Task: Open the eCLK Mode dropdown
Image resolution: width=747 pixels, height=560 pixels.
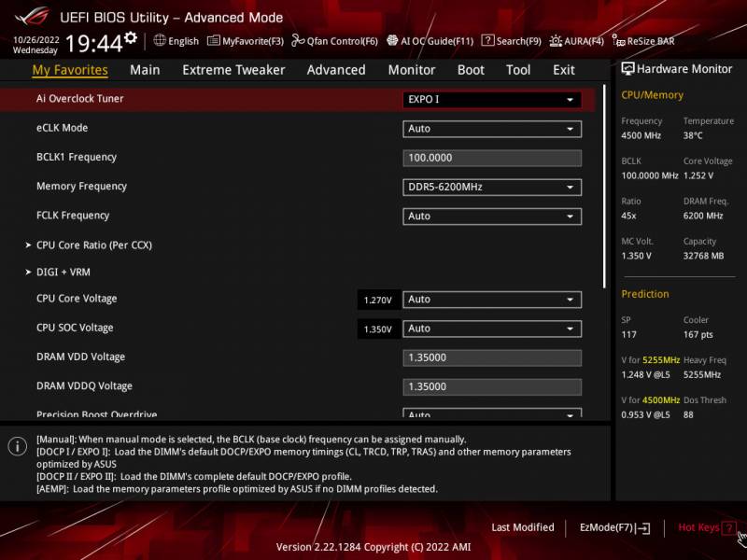Action: [x=492, y=129]
